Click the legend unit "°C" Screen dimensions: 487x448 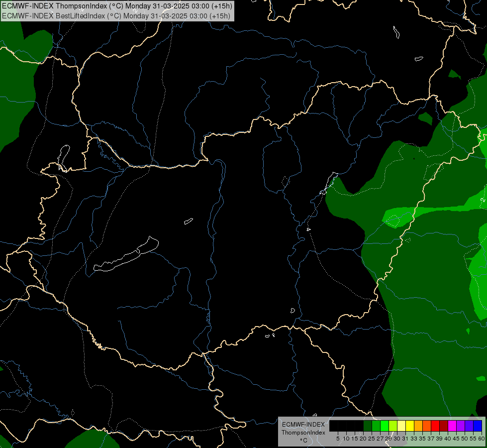tap(304, 441)
